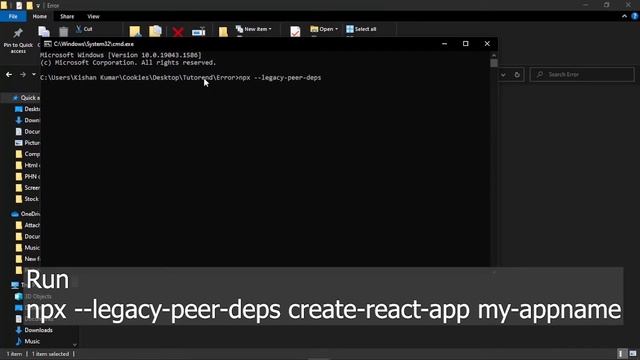Click the red Delete X icon
This screenshot has height=360, width=640.
(x=178, y=31)
